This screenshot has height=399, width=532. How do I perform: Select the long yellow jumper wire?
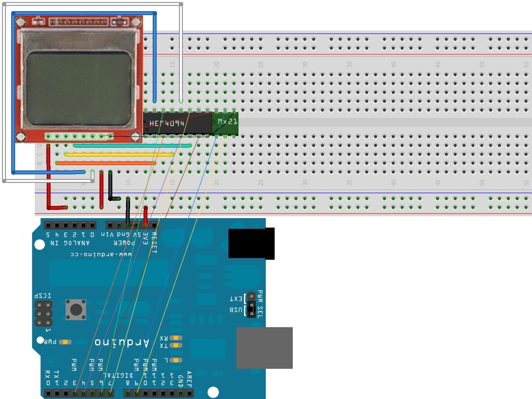pos(120,154)
